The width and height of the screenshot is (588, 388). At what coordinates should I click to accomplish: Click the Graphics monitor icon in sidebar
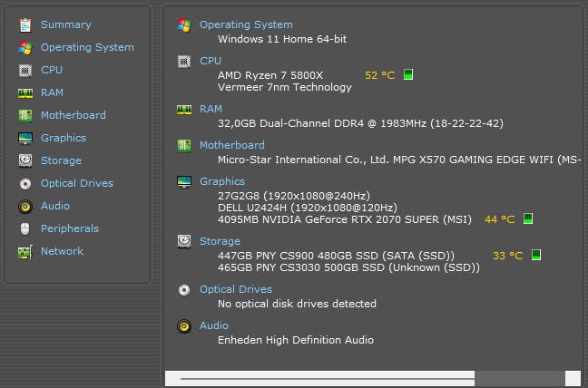click(25, 138)
